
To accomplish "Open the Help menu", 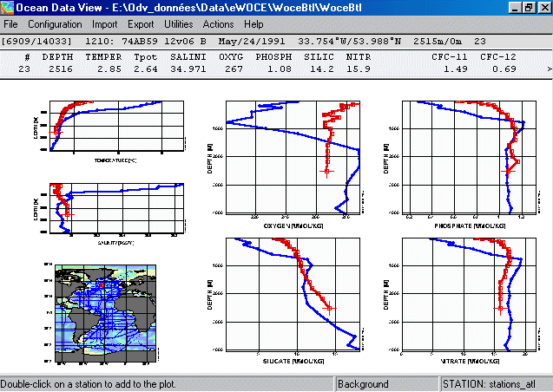I will click(x=253, y=24).
